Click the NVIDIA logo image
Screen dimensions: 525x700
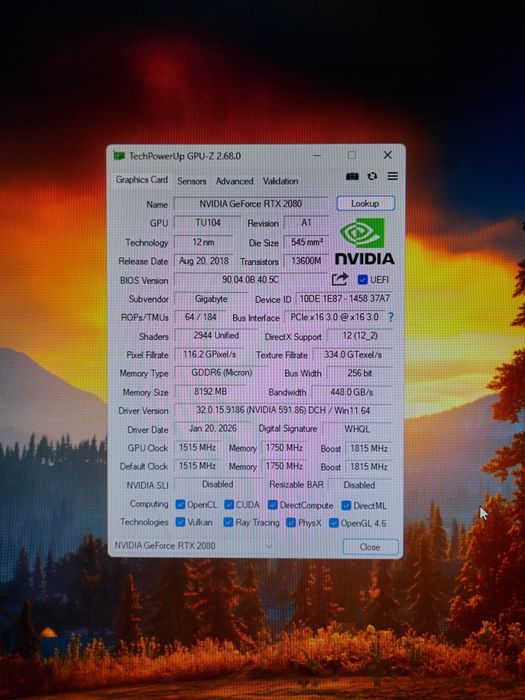click(x=365, y=241)
